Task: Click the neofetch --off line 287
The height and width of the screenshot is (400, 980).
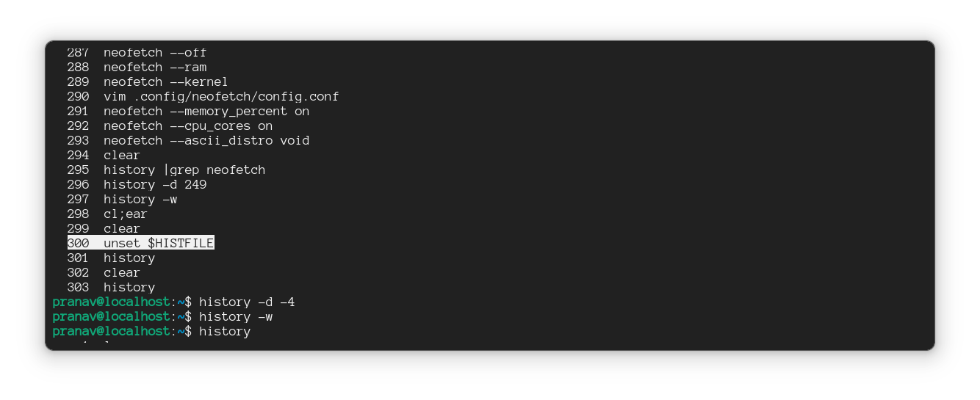Action: 154,53
